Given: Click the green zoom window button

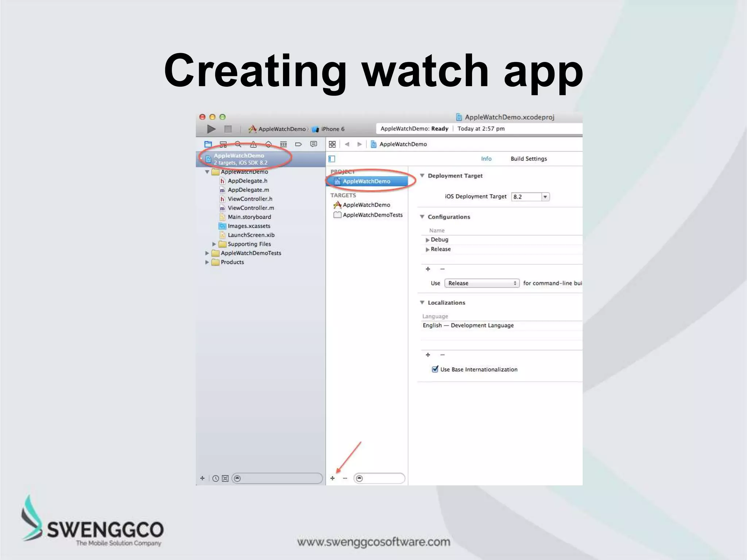Looking at the screenshot, I should (222, 117).
